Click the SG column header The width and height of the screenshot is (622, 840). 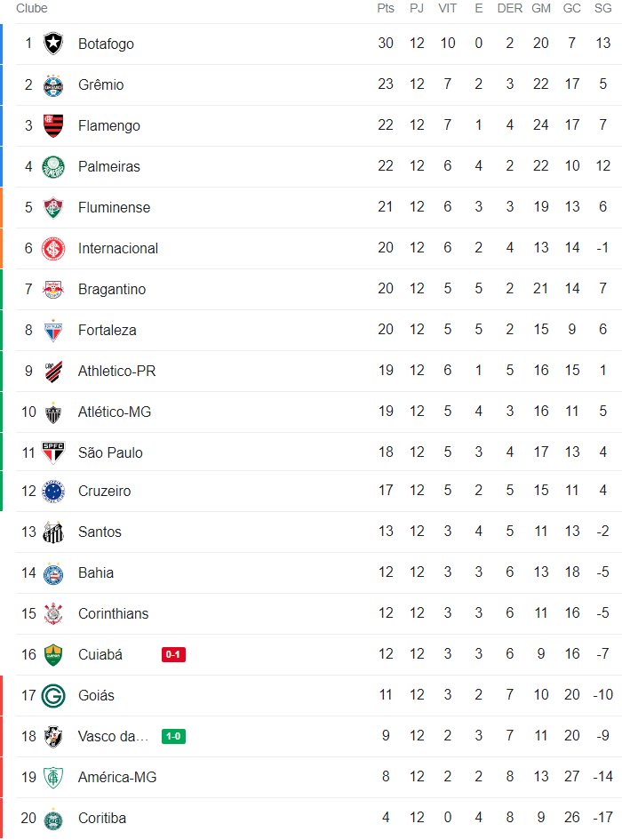(603, 8)
